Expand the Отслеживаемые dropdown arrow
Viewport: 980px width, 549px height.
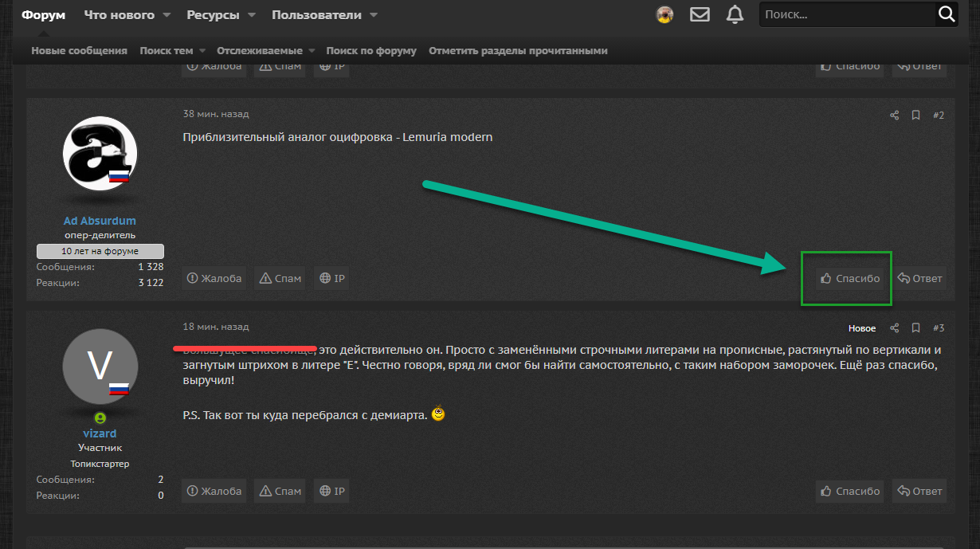point(312,51)
